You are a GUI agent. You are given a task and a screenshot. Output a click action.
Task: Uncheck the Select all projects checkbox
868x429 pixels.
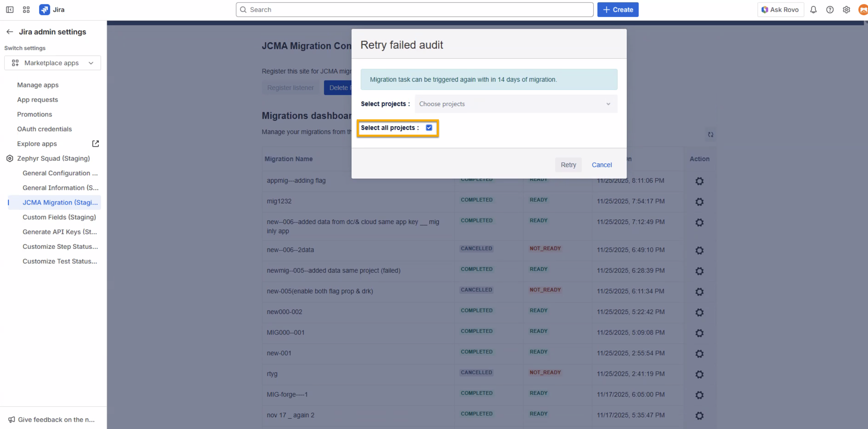pyautogui.click(x=429, y=128)
